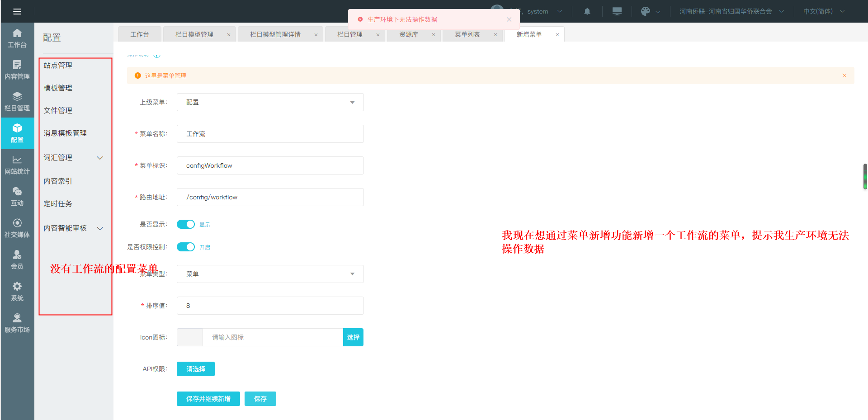Expand 内容智能审核 submenu
This screenshot has width=868, height=420.
click(74, 228)
